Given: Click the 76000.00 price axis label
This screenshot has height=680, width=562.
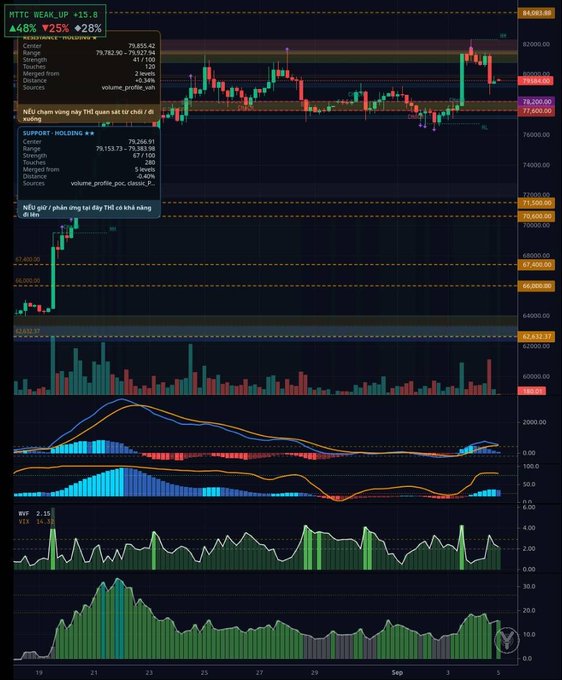Looking at the screenshot, I should [x=536, y=135].
